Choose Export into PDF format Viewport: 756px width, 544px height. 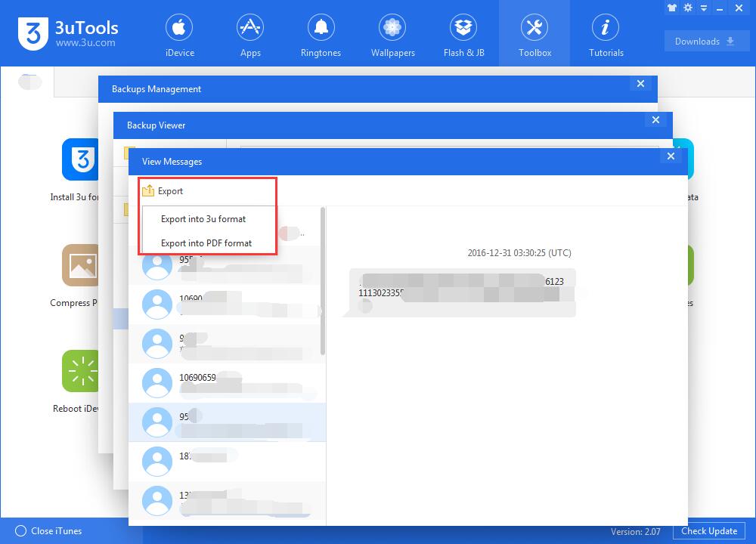[x=206, y=243]
